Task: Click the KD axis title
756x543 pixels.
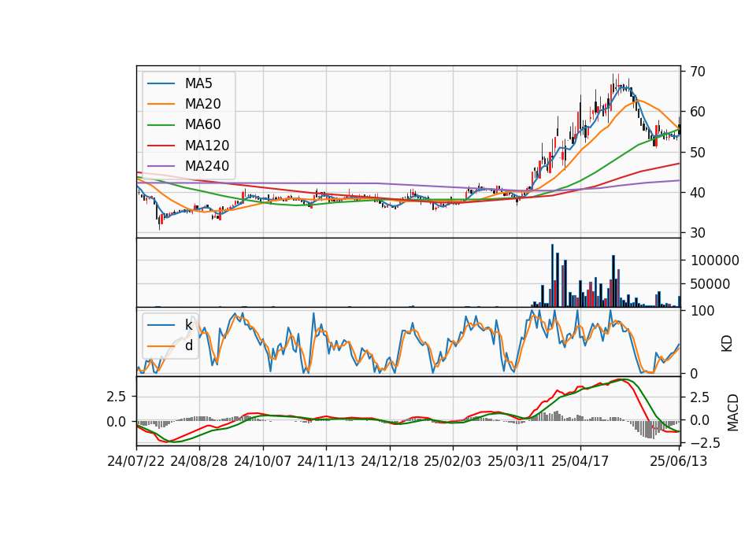Action: pos(727,343)
